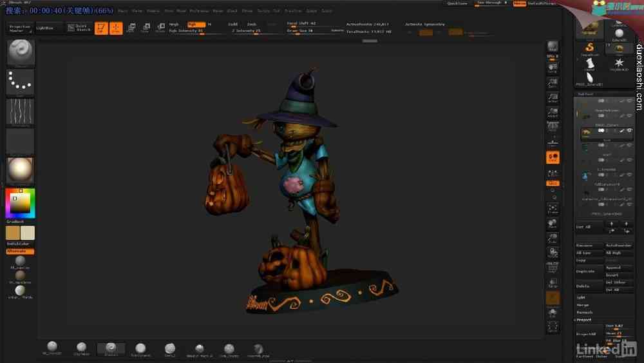Click the SwitchColor button
644x363 pixels.
coord(20,244)
